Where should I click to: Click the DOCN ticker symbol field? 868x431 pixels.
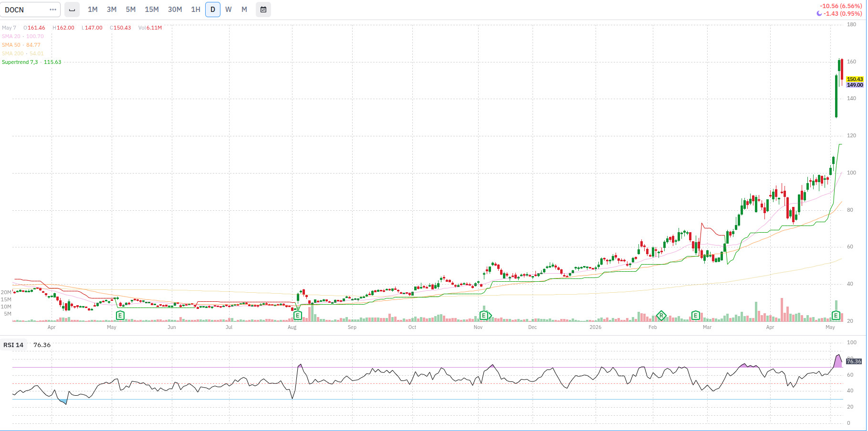coord(31,10)
